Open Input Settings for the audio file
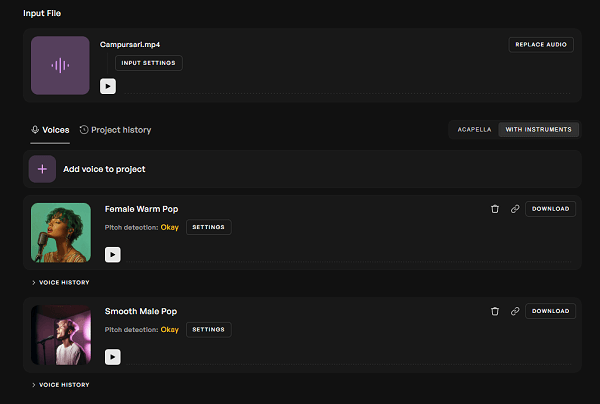Screen dimensions: 600x404 click(148, 63)
